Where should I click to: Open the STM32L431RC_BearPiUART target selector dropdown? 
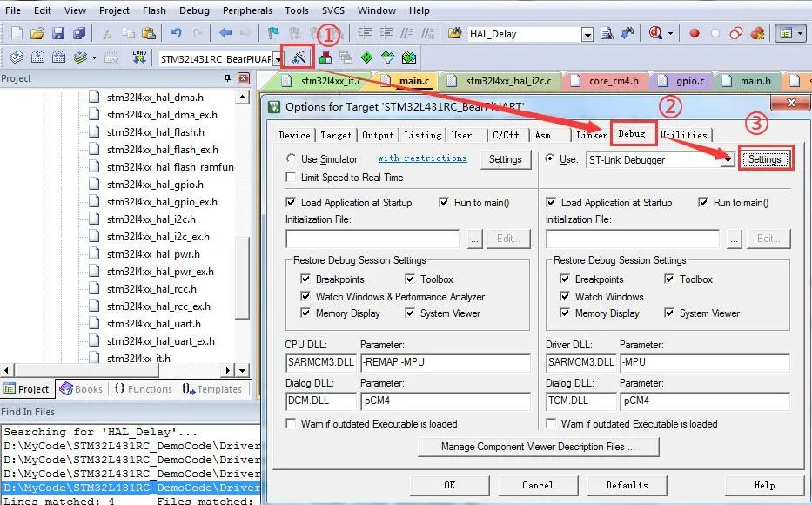278,59
